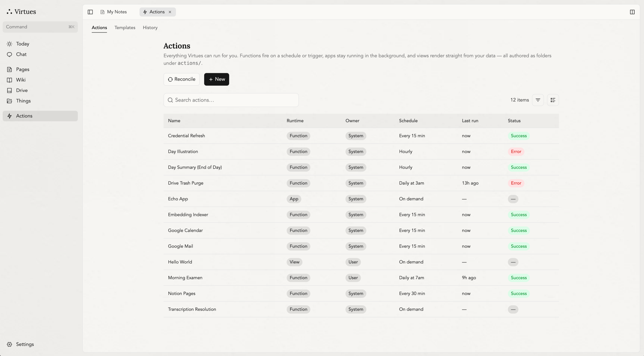Click the Error status of Day Illustration
This screenshot has height=356, width=644.
pos(516,152)
